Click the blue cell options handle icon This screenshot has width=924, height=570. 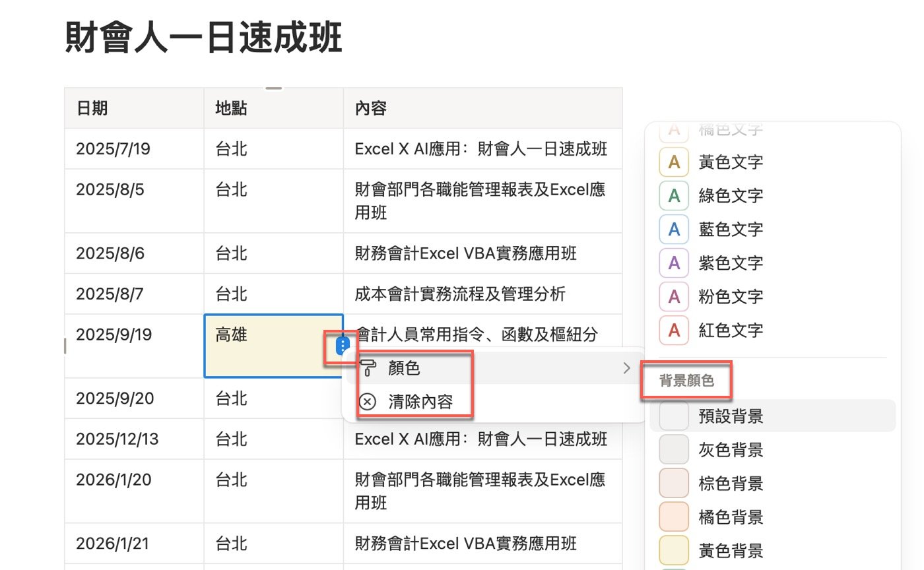342,346
